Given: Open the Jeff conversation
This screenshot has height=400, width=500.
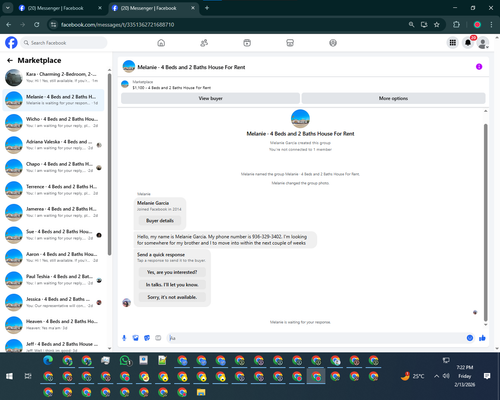Looking at the screenshot, I should pyautogui.click(x=53, y=345).
